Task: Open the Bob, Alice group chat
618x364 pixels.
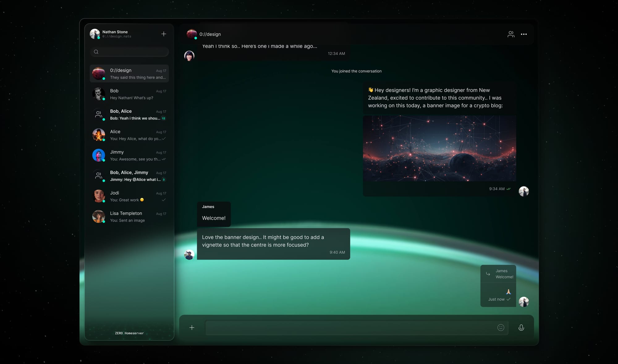Action: 129,114
